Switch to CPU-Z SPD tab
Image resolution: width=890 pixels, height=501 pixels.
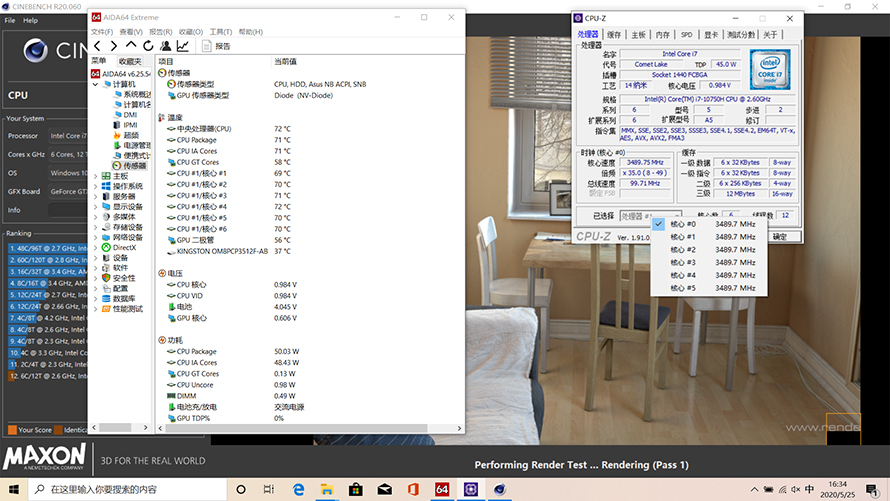(x=687, y=35)
